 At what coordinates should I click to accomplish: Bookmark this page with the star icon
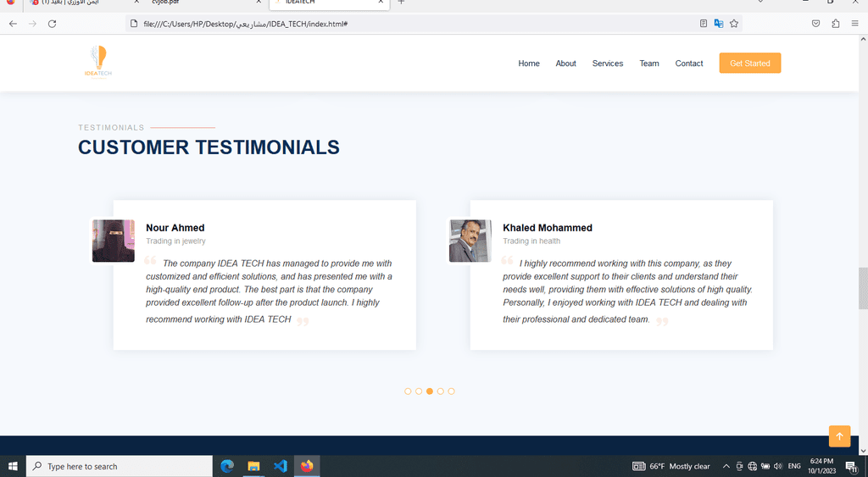pos(734,24)
